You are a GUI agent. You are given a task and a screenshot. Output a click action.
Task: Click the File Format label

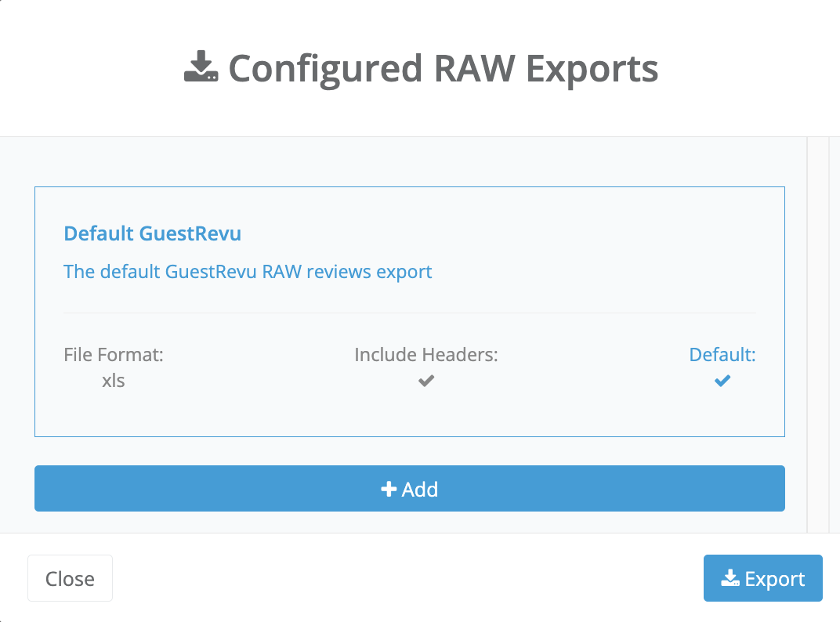coord(114,355)
